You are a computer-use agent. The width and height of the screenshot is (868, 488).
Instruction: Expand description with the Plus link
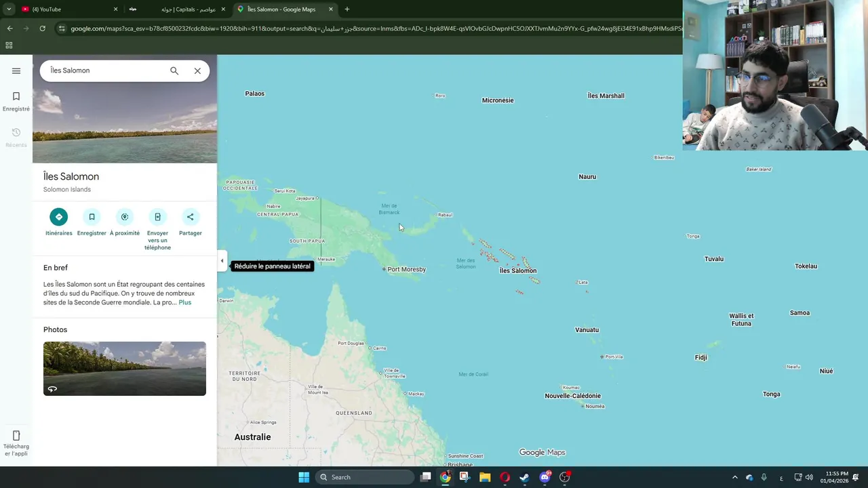click(x=185, y=302)
